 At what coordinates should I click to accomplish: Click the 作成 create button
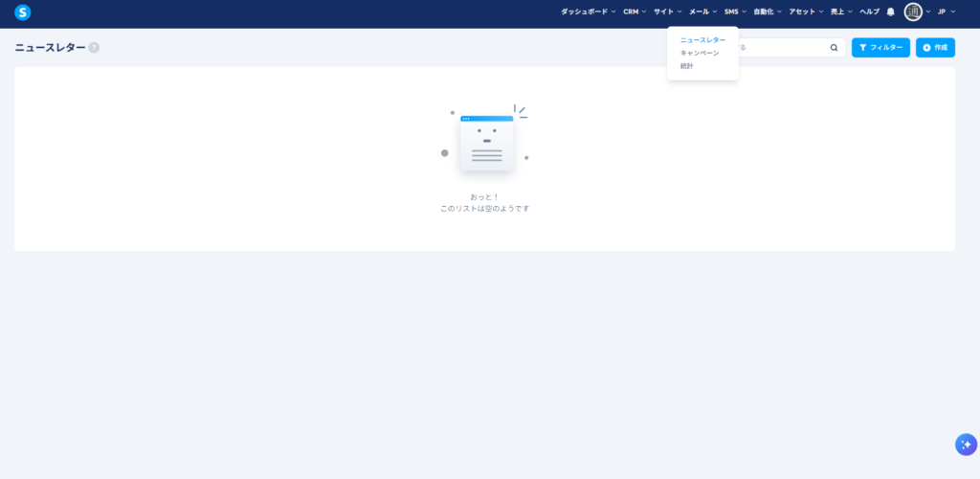click(x=935, y=48)
